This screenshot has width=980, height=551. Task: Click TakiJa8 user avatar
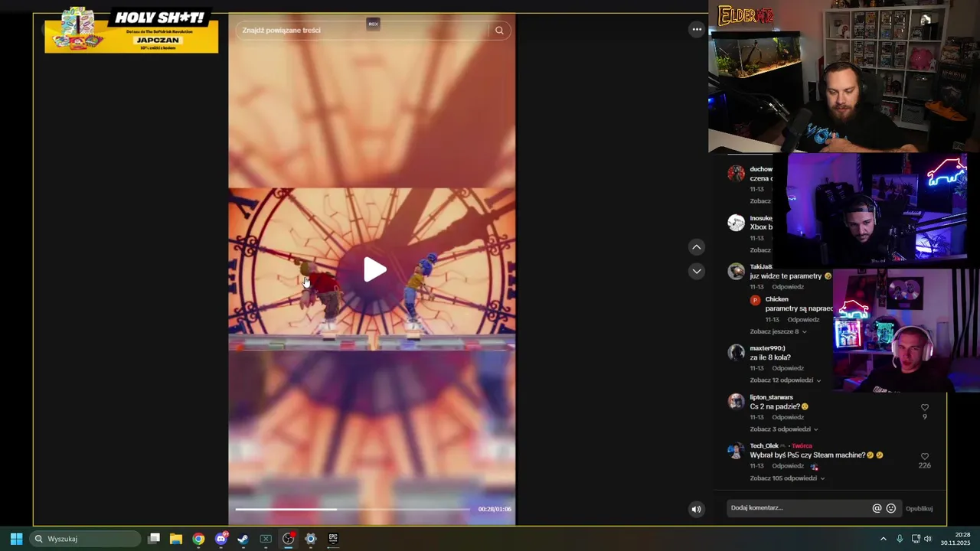click(737, 271)
